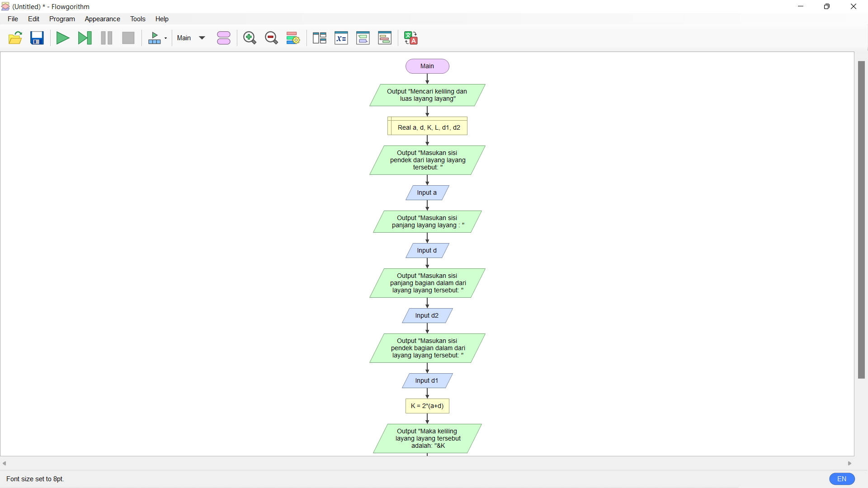Open the language translation tool

click(x=410, y=38)
